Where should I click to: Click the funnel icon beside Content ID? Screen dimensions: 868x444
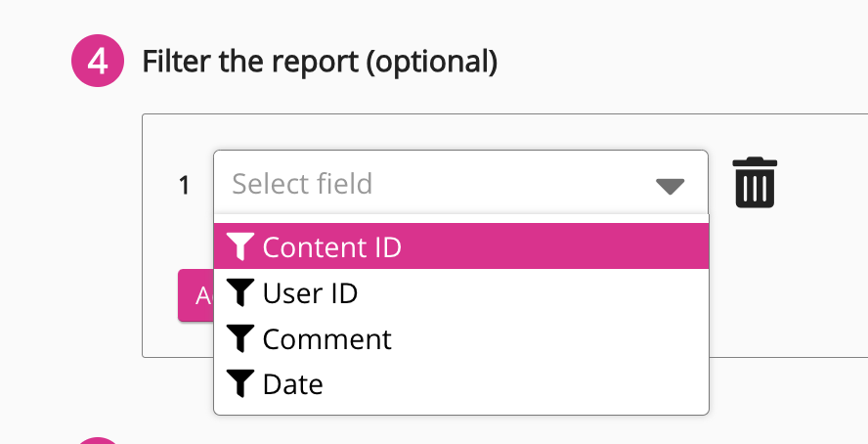pyautogui.click(x=239, y=246)
